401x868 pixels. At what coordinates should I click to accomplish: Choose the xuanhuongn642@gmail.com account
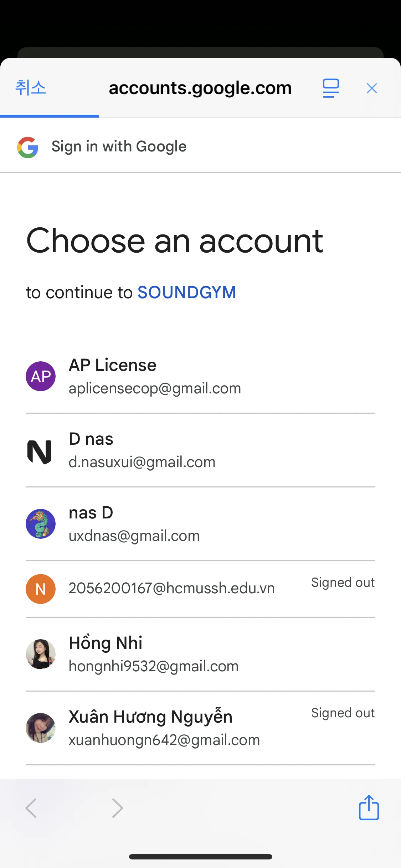tap(164, 740)
